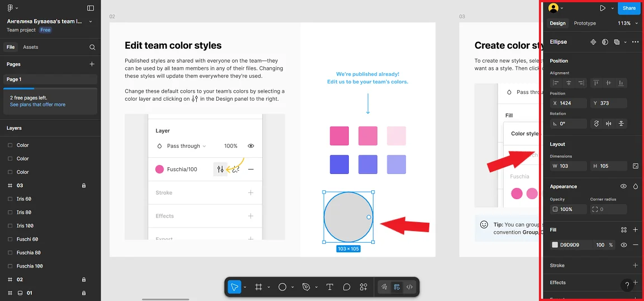644x301 pixels.
Task: Align top using the alignment icon
Action: click(596, 83)
